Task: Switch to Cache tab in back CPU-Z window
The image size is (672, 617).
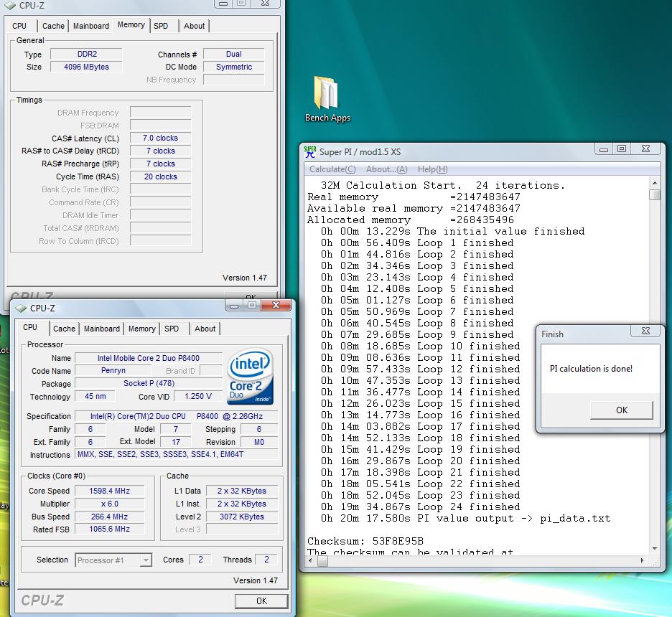Action: coord(53,26)
